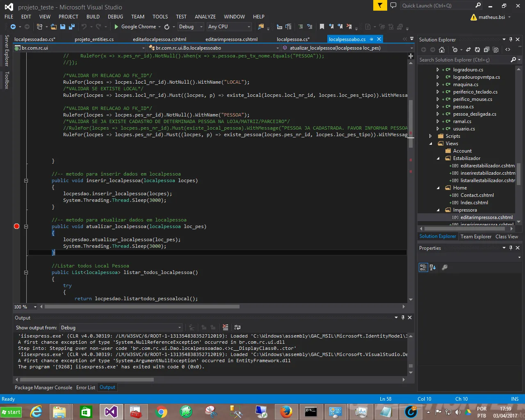Image resolution: width=525 pixels, height=420 pixels.
Task: Open the Error List panel tab
Action: pos(85,388)
